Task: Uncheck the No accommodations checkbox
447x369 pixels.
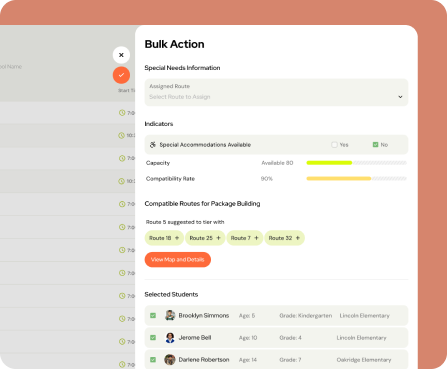Action: coord(375,145)
